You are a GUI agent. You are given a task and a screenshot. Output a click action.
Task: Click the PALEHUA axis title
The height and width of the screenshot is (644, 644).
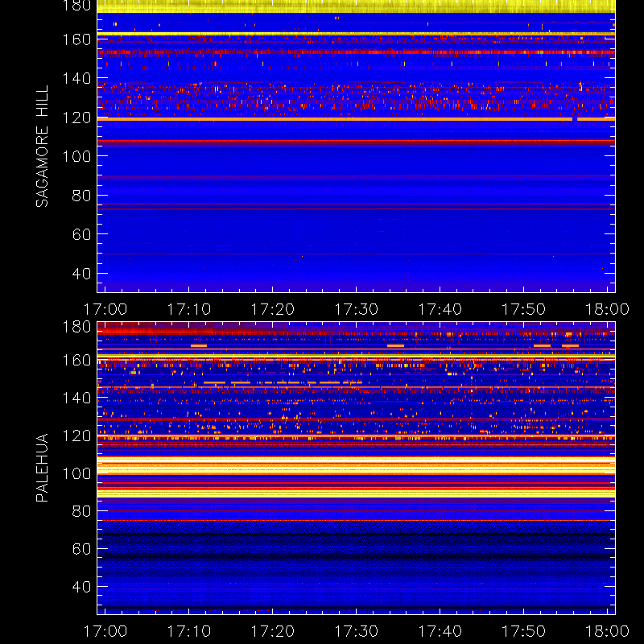[42, 468]
